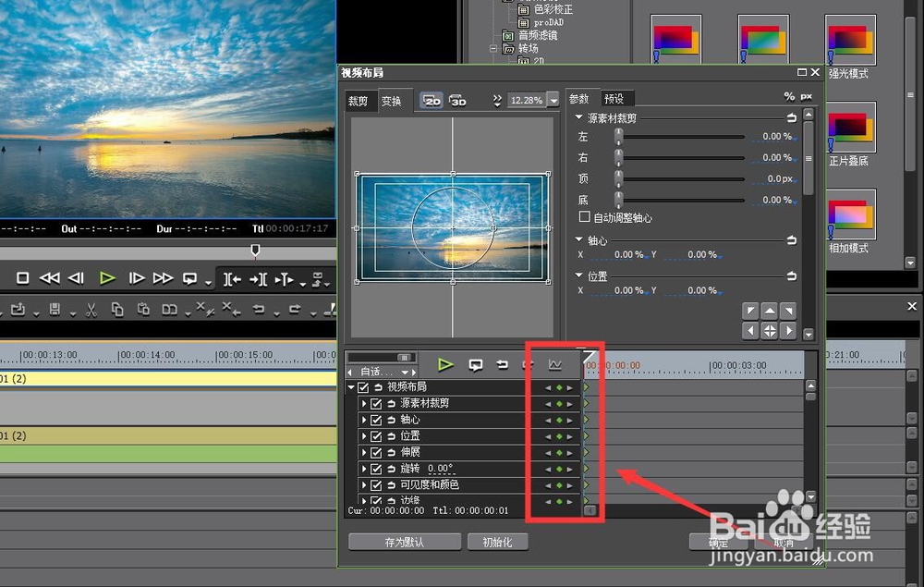The height and width of the screenshot is (587, 924).
Task: Play the main preview video
Action: (106, 278)
